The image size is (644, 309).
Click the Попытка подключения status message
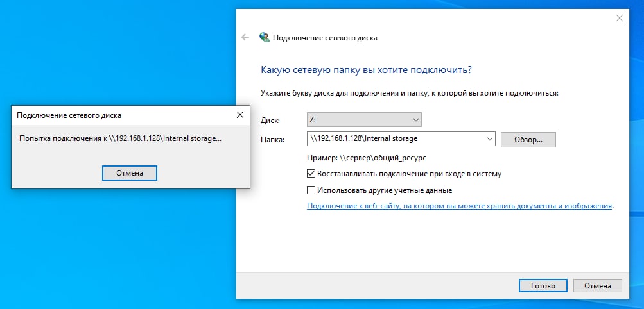120,138
